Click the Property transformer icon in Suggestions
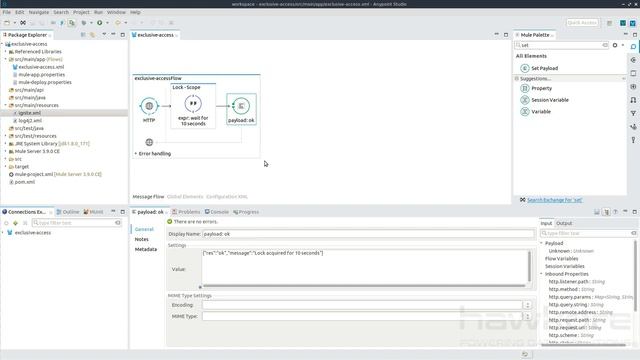Image resolution: width=640 pixels, height=360 pixels. point(525,88)
